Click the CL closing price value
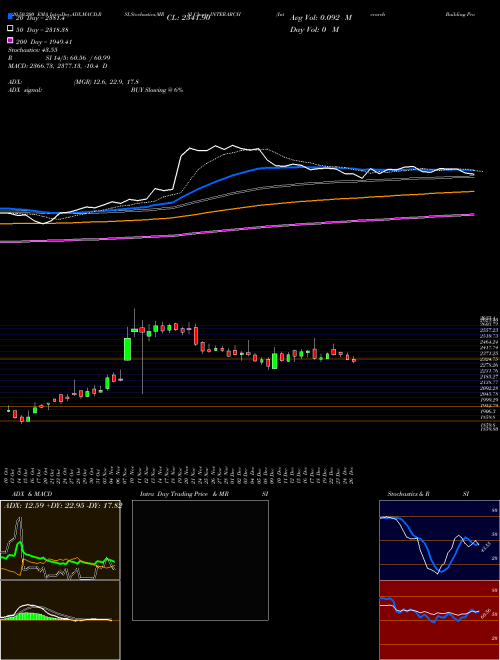 [188, 18]
